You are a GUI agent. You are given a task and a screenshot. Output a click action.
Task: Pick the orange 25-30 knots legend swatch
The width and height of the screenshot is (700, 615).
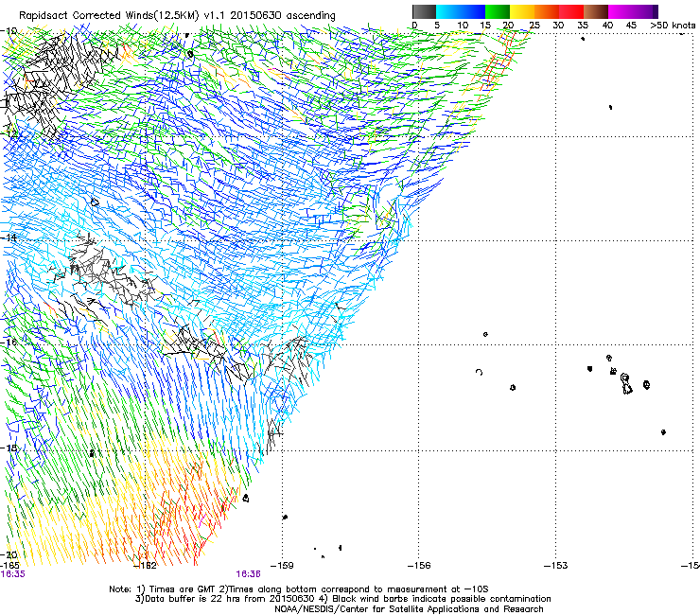pos(547,11)
